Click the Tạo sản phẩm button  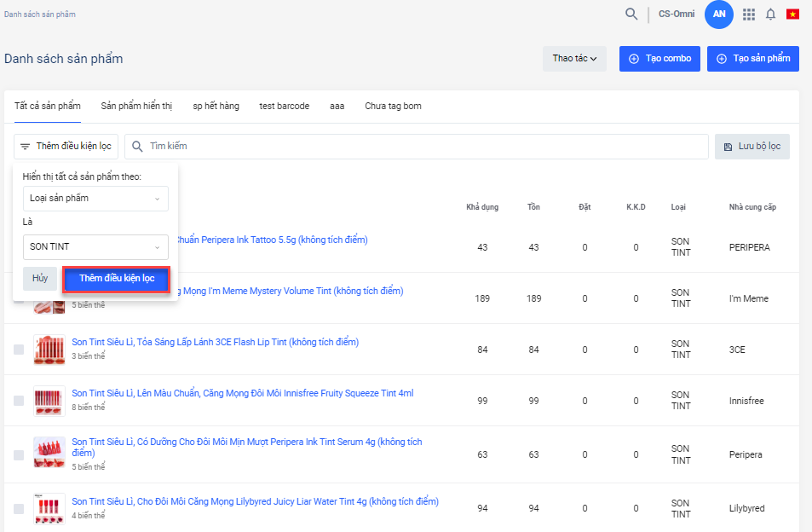point(752,59)
